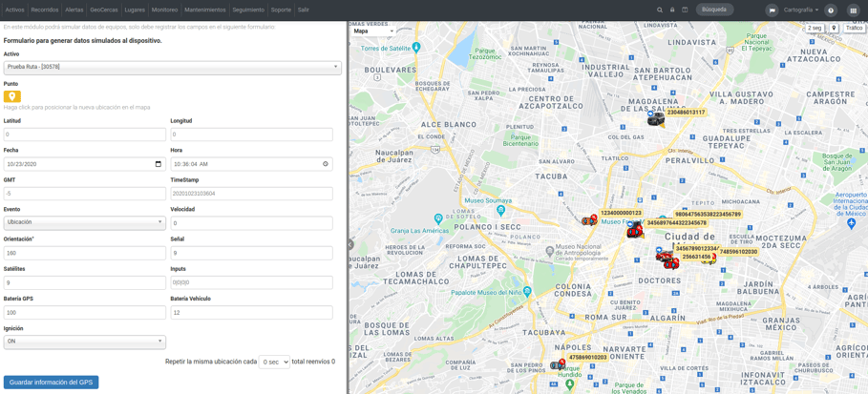The width and height of the screenshot is (868, 394).
Task: Select black SUV vehicle marker 230486013117
Action: point(657,119)
